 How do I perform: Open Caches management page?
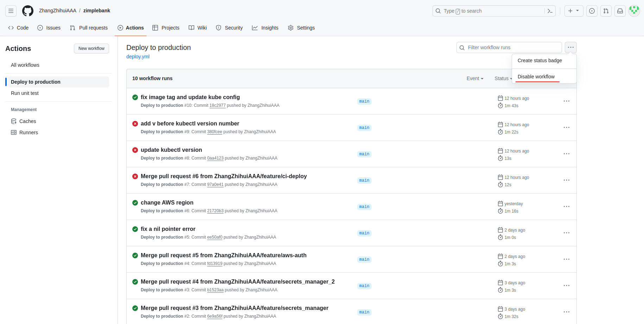(x=27, y=121)
